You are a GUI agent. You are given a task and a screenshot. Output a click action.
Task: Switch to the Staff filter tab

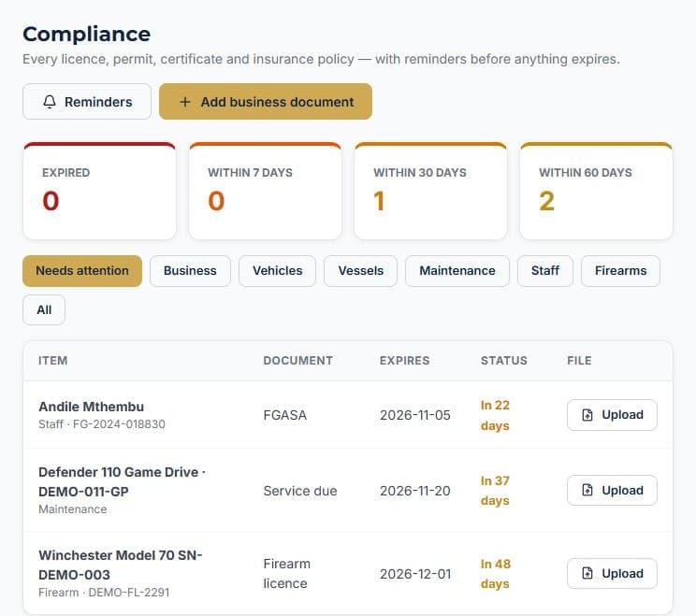click(545, 271)
